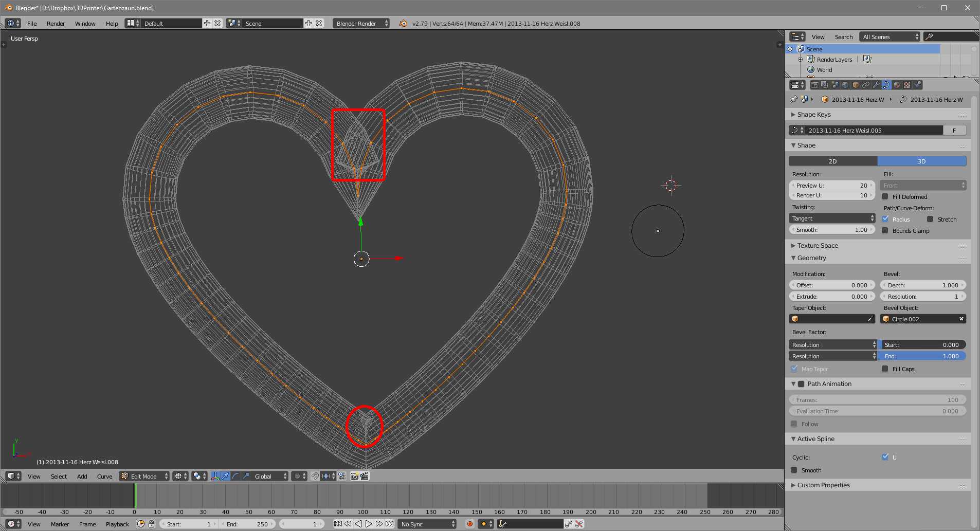
Task: Open the Render menu in top bar
Action: click(x=56, y=23)
